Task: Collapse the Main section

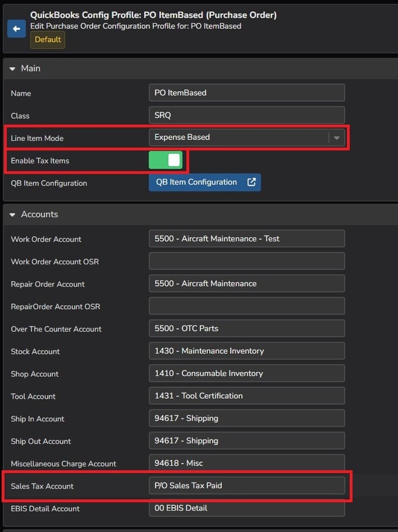Action: click(12, 68)
